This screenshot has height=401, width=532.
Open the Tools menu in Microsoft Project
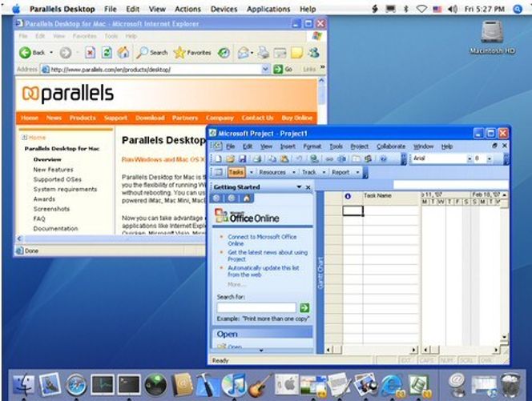pos(336,146)
